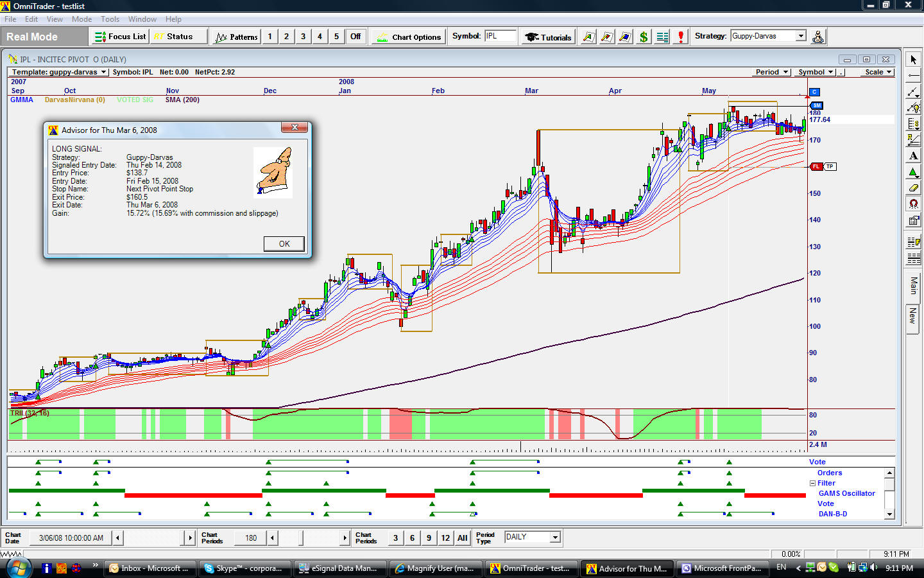924x578 pixels.
Task: Toggle the red magnet snap tool
Action: [913, 204]
